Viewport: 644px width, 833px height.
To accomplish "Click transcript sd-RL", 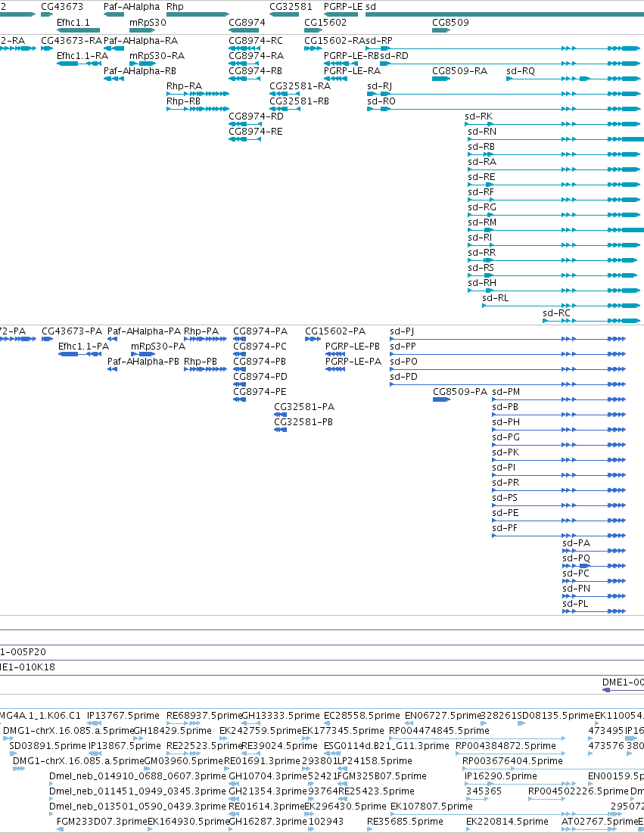I will [x=495, y=298].
